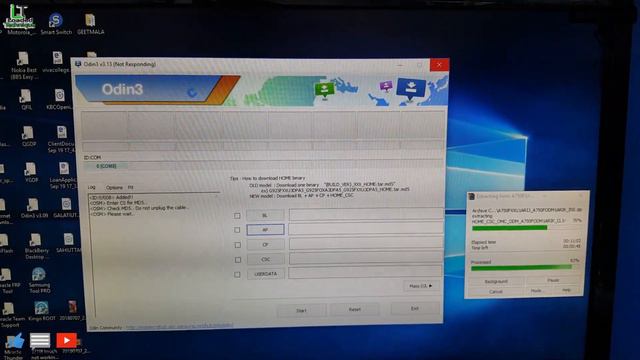Expand the Mass D/L dropdown

click(421, 286)
